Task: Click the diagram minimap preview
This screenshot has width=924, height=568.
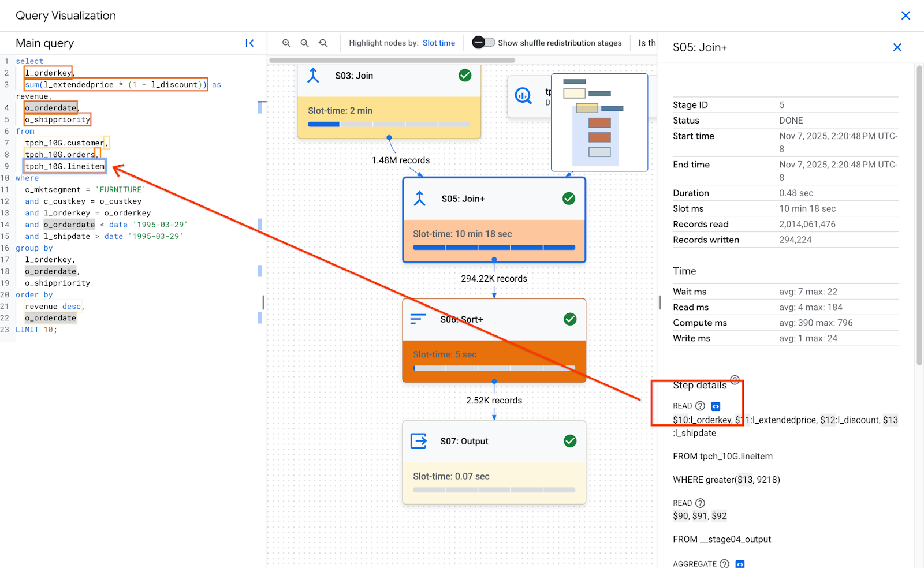Action: [x=599, y=122]
